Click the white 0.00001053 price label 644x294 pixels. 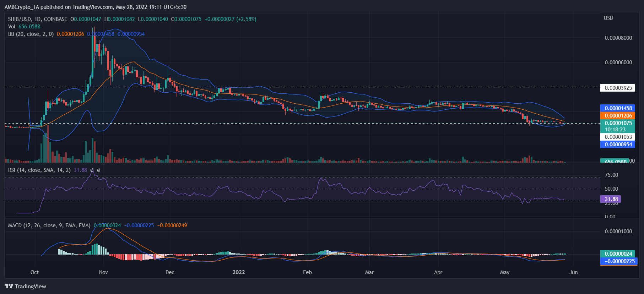(618, 137)
